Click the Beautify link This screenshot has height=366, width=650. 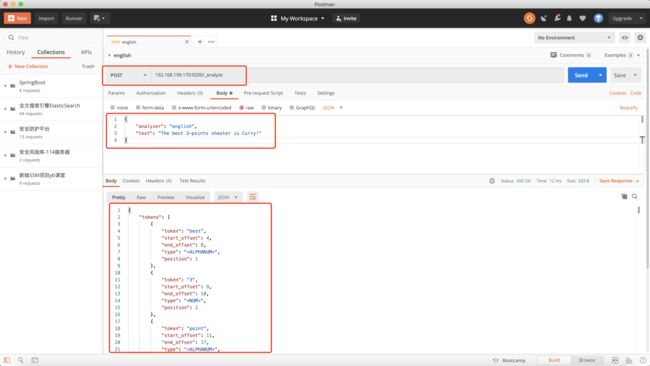pos(628,108)
